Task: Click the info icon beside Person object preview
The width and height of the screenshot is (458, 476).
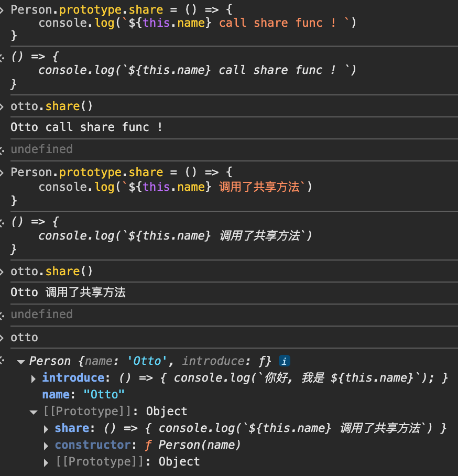Action: [x=284, y=361]
